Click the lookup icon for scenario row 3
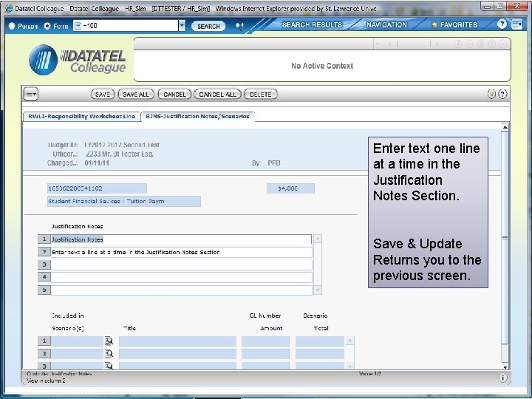Screen dimensions: 532x399 point(109,366)
